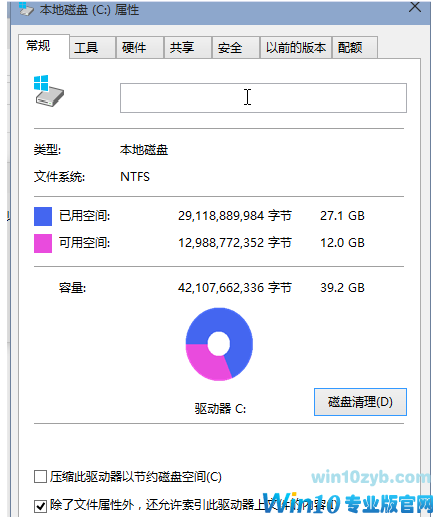Click the 42,107,662,336 字节 capacity value
This screenshot has width=439, height=517.
point(235,288)
